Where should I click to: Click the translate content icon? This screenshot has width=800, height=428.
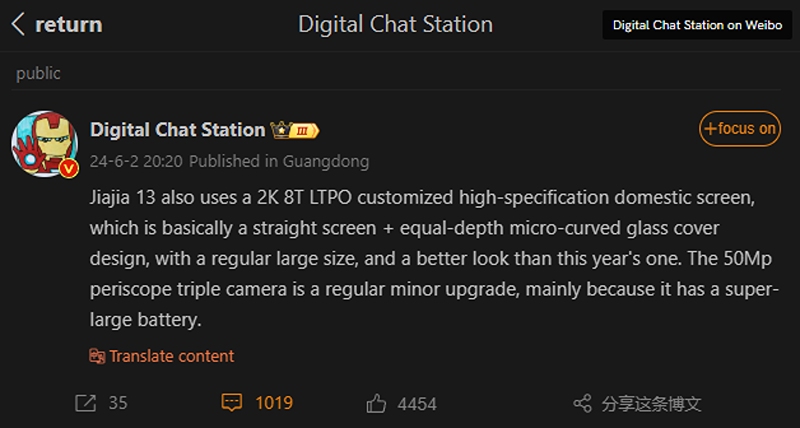97,356
